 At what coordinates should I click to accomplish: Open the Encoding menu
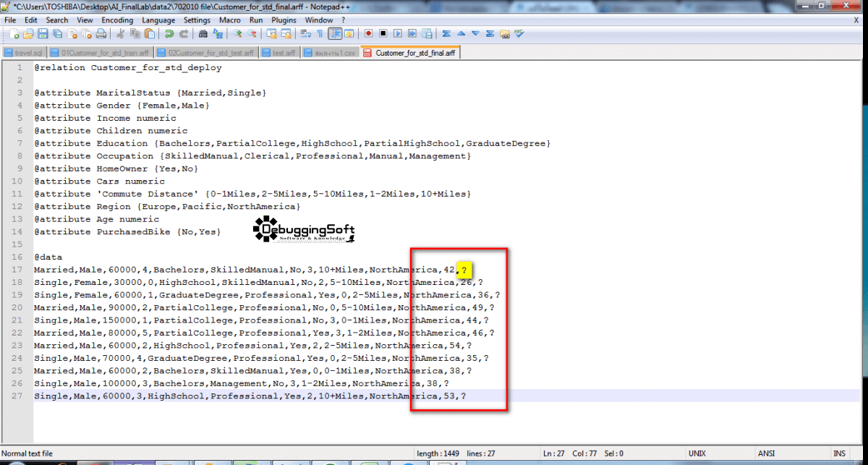[x=117, y=20]
